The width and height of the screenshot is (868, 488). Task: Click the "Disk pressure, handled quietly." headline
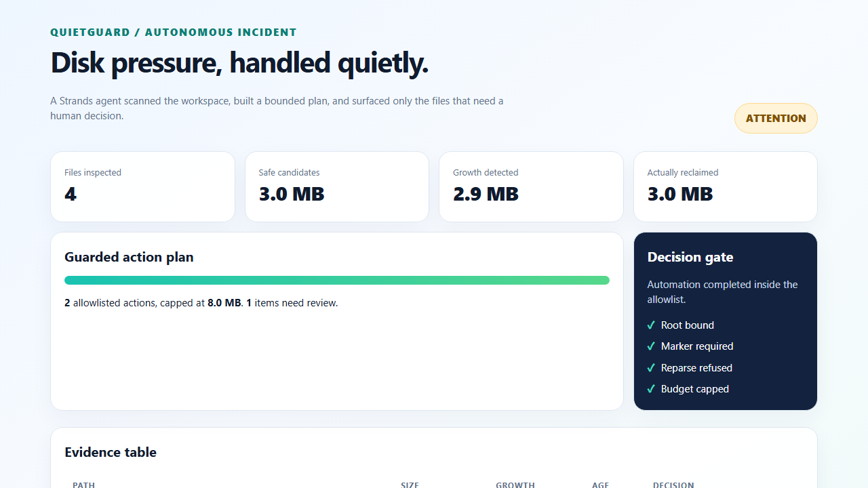(x=239, y=63)
